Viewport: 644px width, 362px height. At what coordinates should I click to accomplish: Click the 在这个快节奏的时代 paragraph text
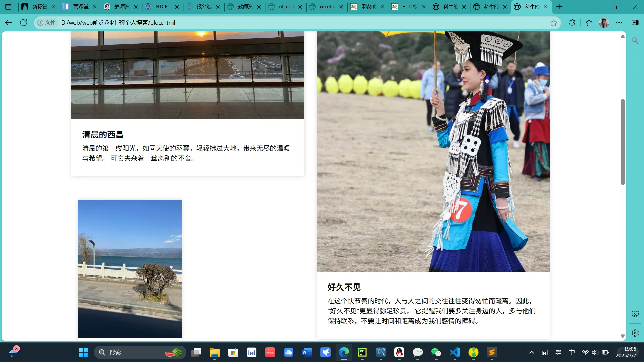[x=432, y=311]
